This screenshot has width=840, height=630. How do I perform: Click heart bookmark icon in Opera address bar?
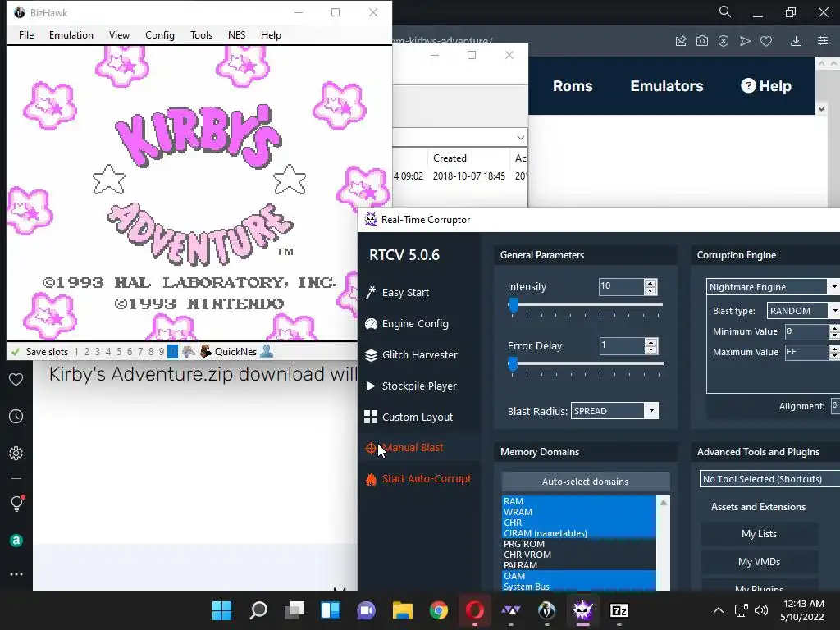pos(766,41)
